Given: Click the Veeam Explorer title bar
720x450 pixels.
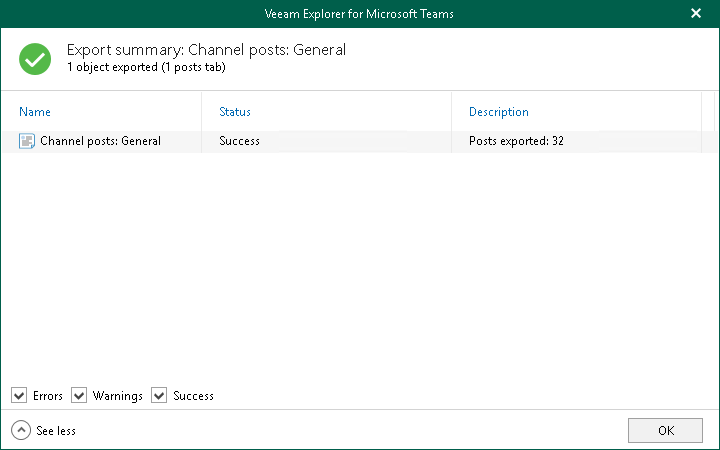Looking at the screenshot, I should tap(360, 14).
